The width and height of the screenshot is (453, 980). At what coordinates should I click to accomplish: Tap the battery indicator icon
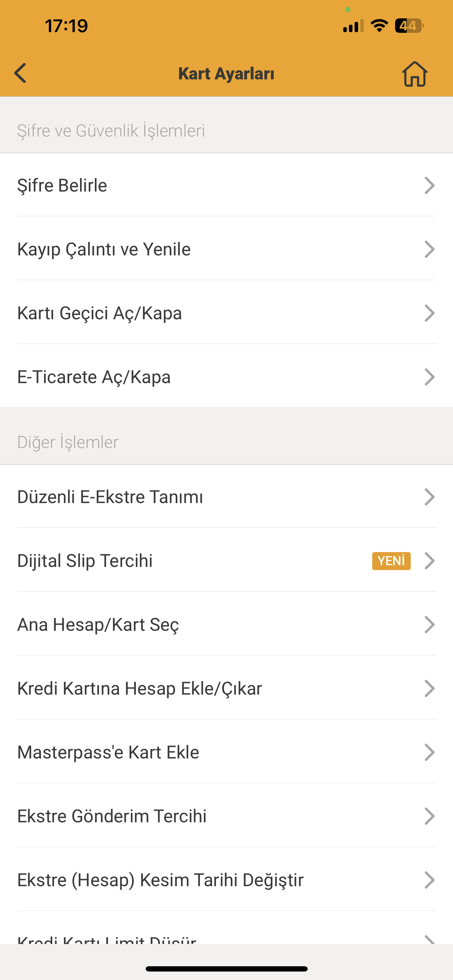[x=409, y=26]
